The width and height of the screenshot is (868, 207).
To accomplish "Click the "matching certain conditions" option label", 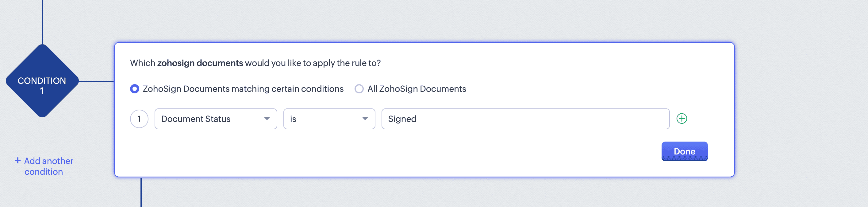I will (x=243, y=89).
